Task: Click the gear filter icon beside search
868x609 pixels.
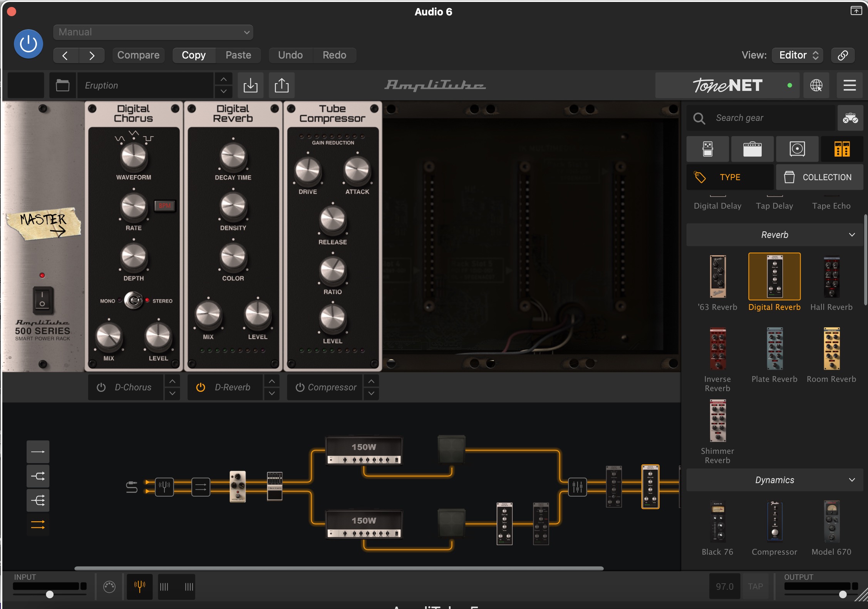Action: [x=850, y=118]
